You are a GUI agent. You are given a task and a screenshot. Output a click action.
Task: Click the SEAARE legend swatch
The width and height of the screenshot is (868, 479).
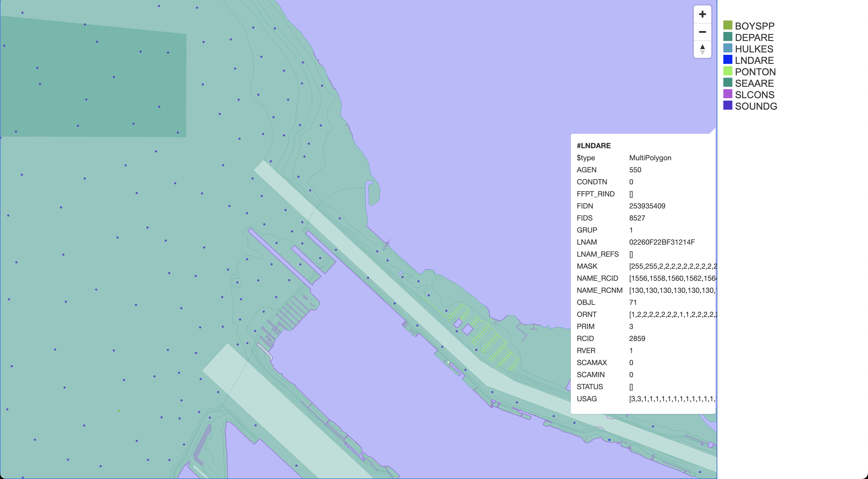728,83
